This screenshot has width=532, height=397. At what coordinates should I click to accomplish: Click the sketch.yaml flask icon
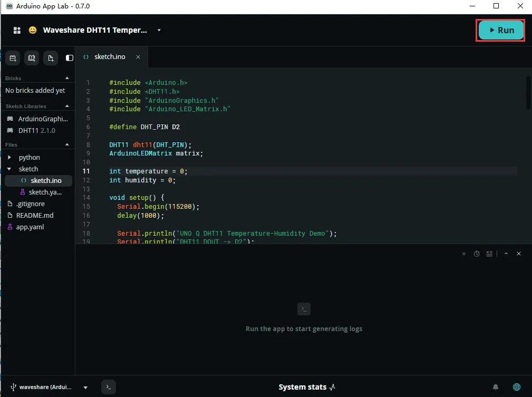tap(22, 192)
